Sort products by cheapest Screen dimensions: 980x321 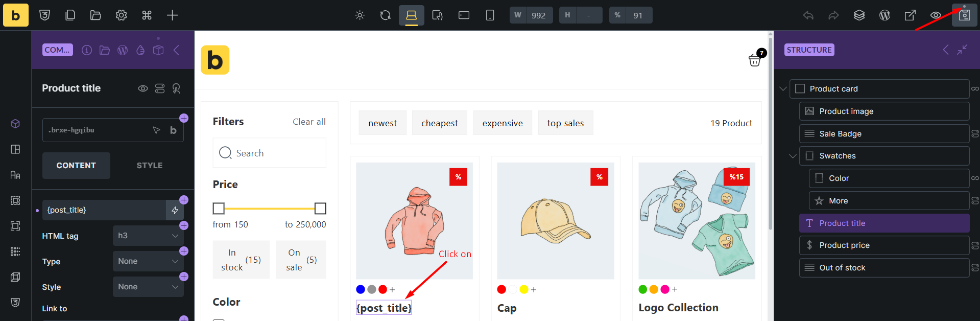(439, 123)
